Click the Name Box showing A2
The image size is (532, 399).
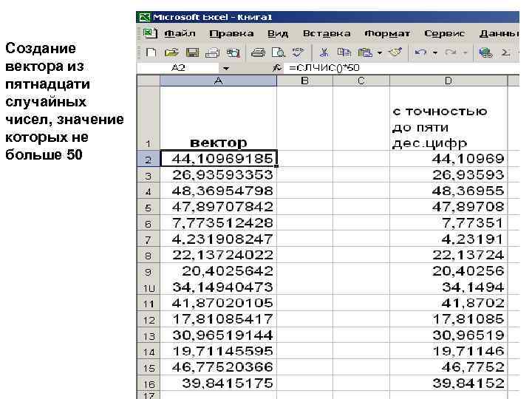[x=179, y=68]
